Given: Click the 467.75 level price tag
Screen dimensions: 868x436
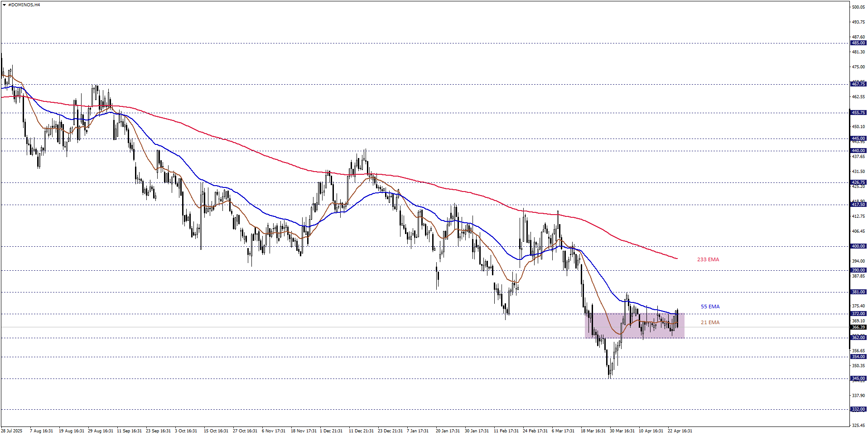Looking at the screenshot, I should 858,84.
